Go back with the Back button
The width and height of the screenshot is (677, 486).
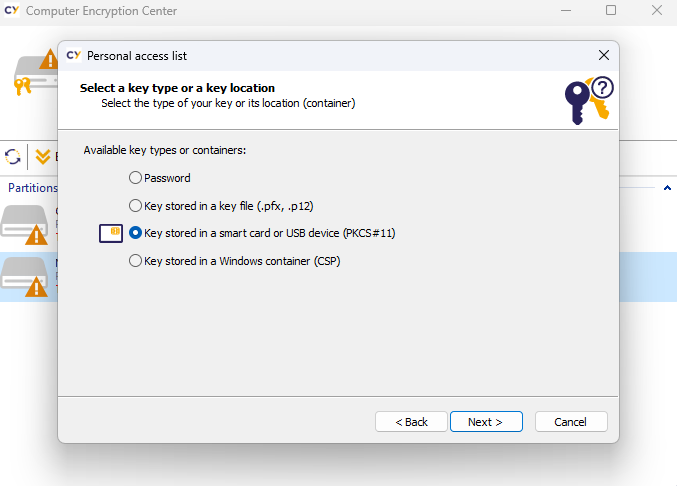[x=411, y=421]
